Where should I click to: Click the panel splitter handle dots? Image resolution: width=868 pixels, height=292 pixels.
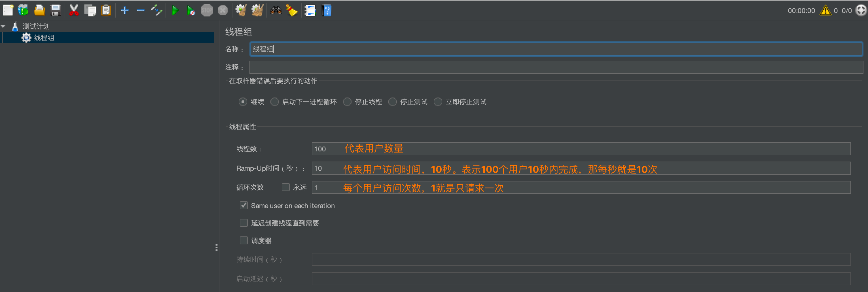[x=216, y=247]
